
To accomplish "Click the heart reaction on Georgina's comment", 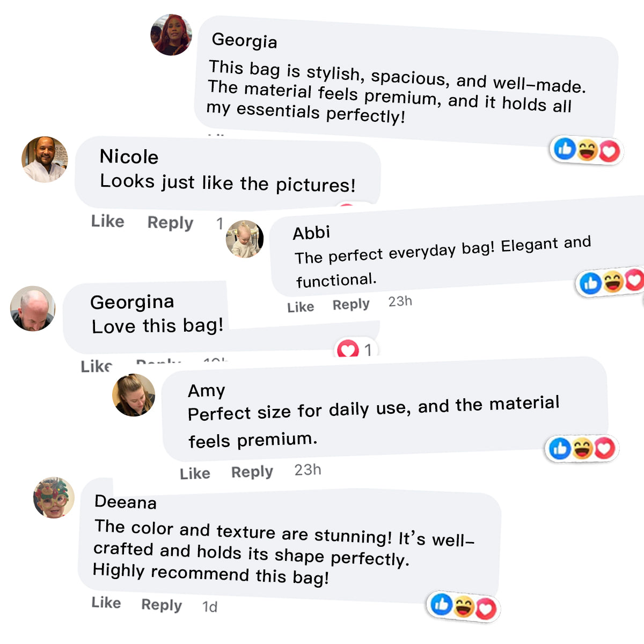I will [x=348, y=350].
